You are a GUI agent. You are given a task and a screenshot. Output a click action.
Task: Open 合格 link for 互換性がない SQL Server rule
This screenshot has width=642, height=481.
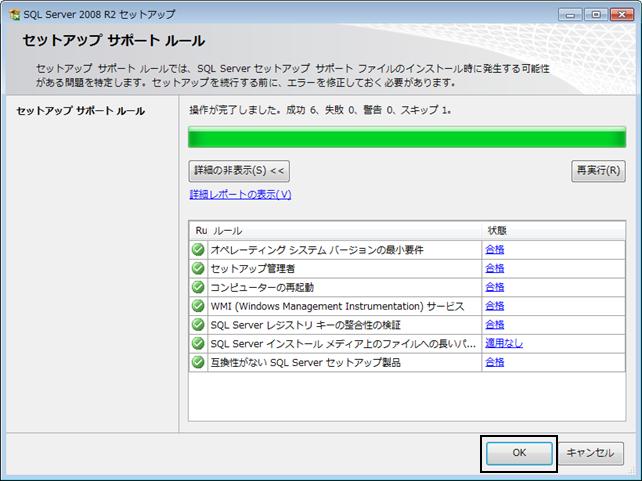(495, 362)
